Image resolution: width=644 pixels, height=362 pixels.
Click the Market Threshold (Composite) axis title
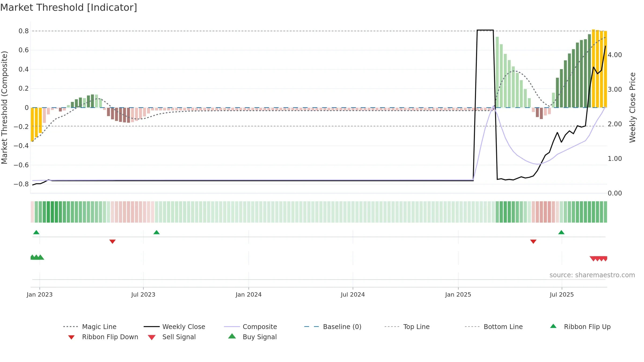click(4, 107)
